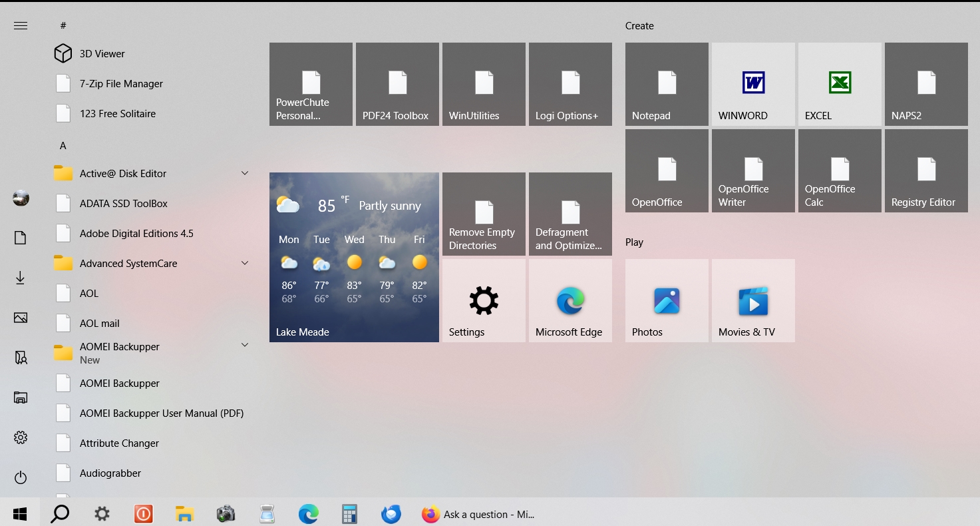980x526 pixels.
Task: Open the plain OpenOffice tile
Action: (x=667, y=170)
